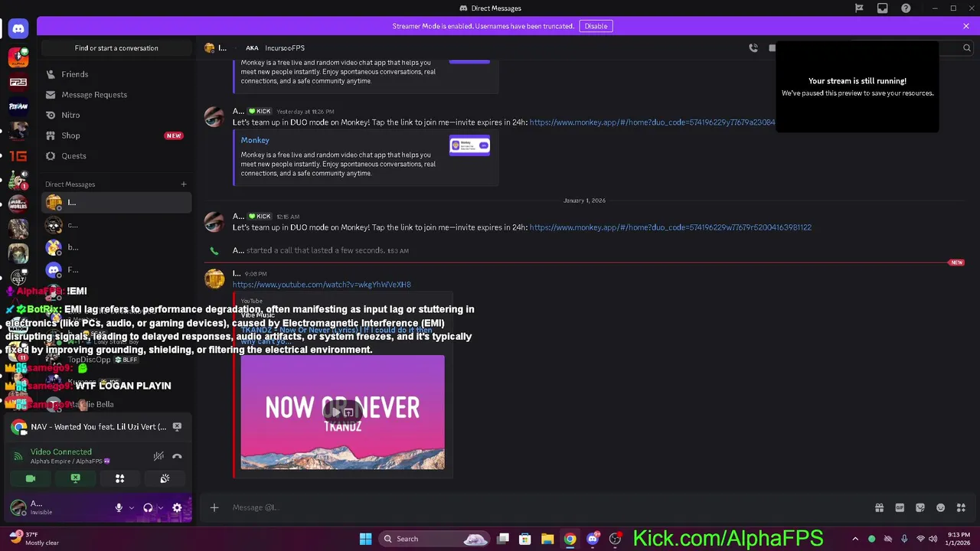This screenshot has width=980, height=551.
Task: Click Monkey embed thumbnail image
Action: (469, 145)
